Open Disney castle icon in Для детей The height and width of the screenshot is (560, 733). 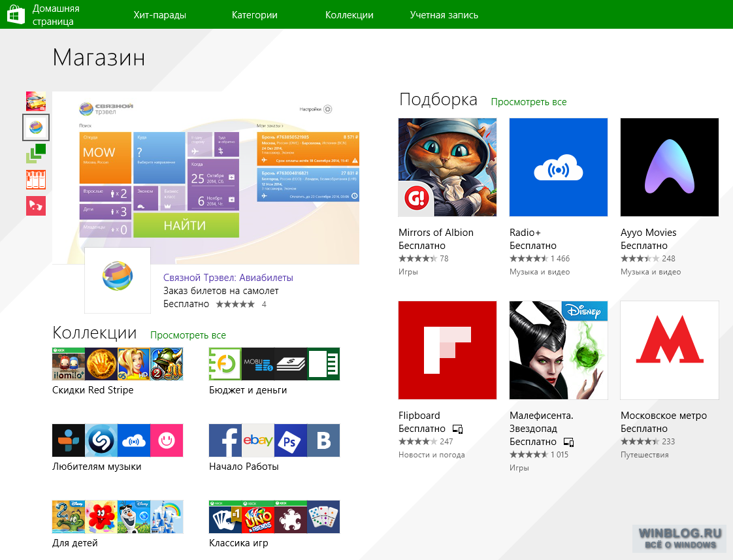tap(167, 516)
